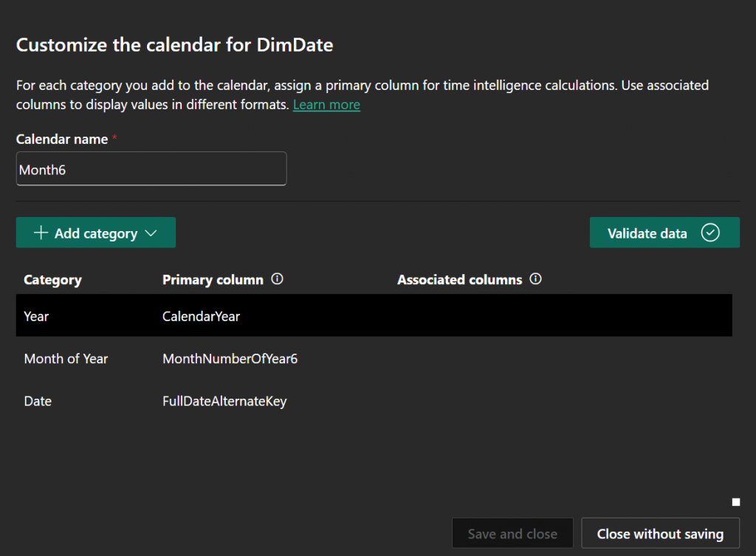Screen dimensions: 756x556
Task: Click the FullDateAlternateKey primary column value
Action: [x=224, y=402]
